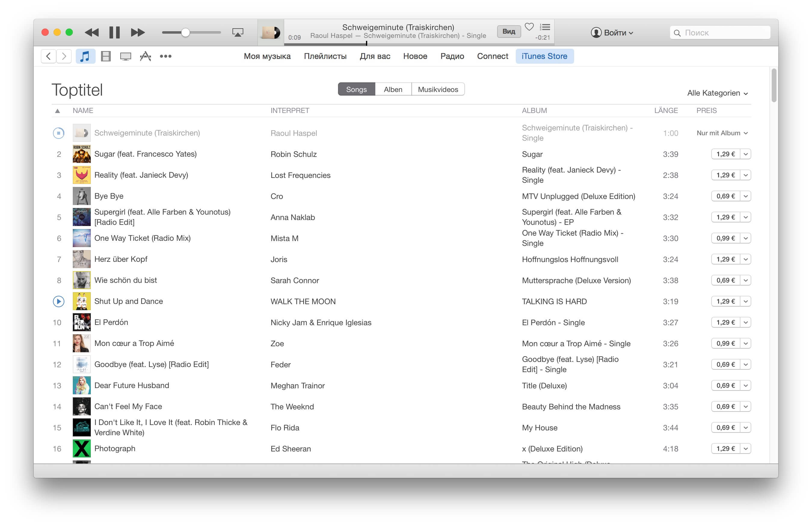Click the now playing album art thumbnail
The image size is (812, 526).
[x=270, y=32]
